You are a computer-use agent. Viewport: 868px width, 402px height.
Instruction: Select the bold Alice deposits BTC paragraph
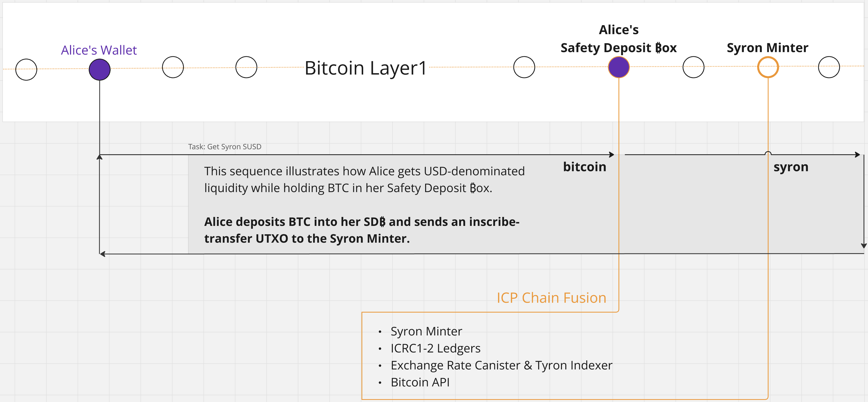point(362,230)
